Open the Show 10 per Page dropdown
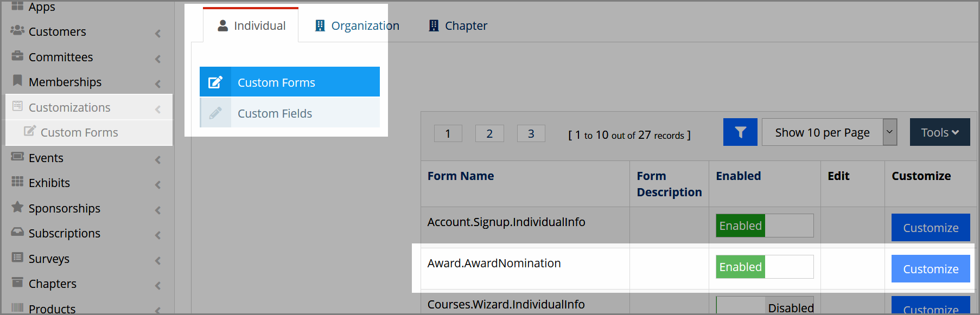This screenshot has width=980, height=315. (829, 132)
